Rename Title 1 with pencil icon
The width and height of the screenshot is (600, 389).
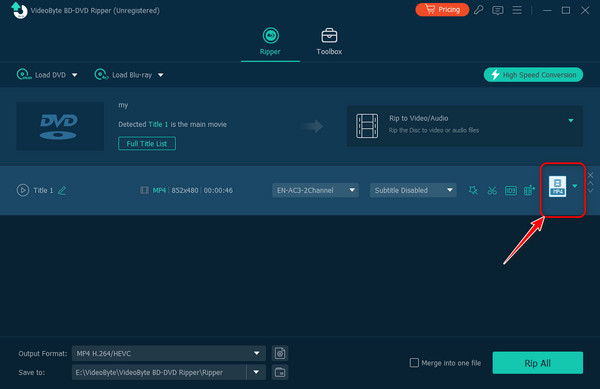coord(62,190)
